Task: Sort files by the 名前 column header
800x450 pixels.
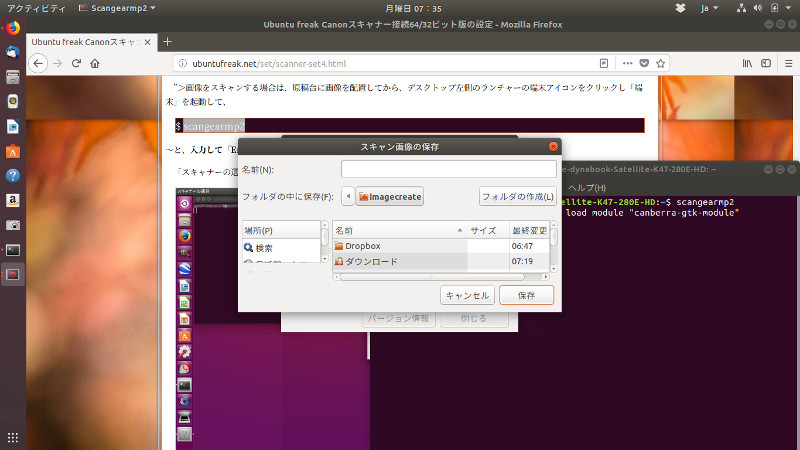Action: pyautogui.click(x=399, y=231)
